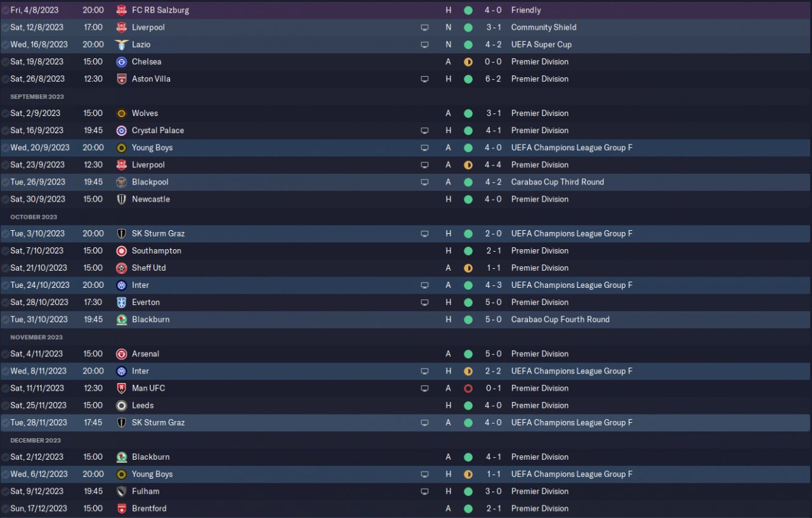Collapse the NOVEMBER 2023 month header

(x=36, y=337)
